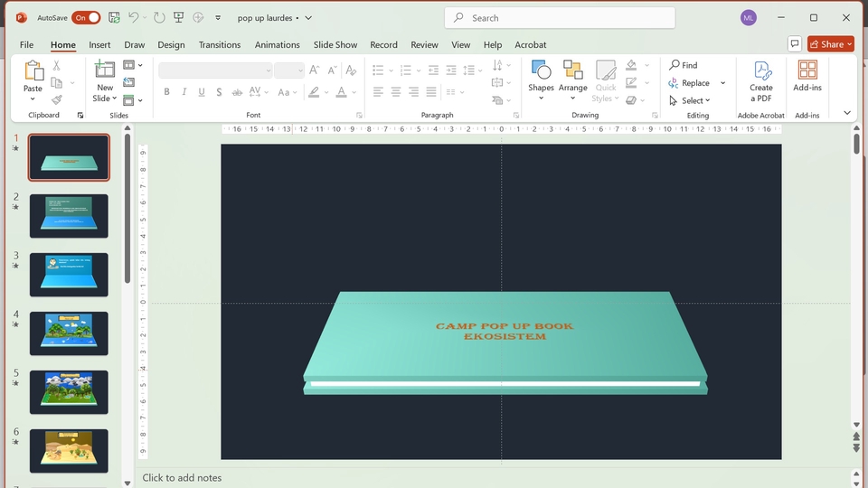Screen dimensions: 868x488
Task: Click in the Search box
Action: pyautogui.click(x=560, y=18)
